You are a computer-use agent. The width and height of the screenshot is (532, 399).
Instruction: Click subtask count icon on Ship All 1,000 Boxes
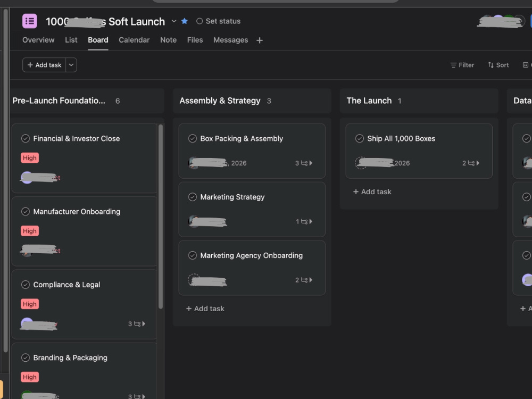point(471,163)
